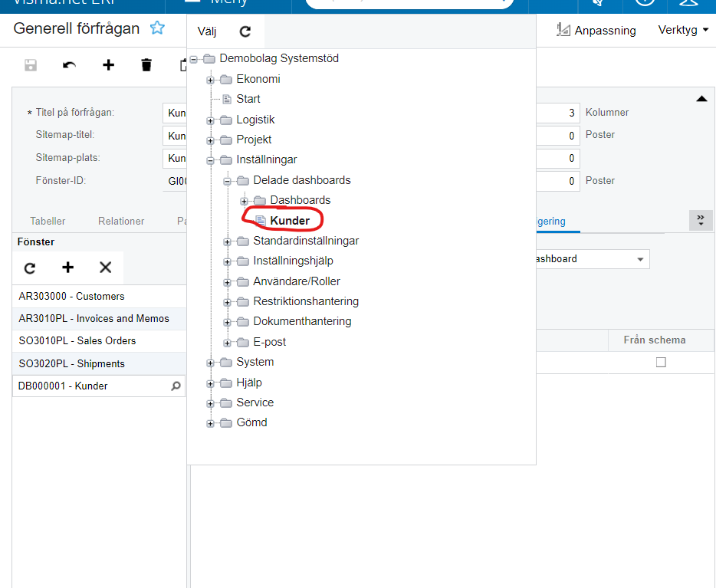This screenshot has width=716, height=588.
Task: Select the Start page in the tree
Action: coord(248,99)
